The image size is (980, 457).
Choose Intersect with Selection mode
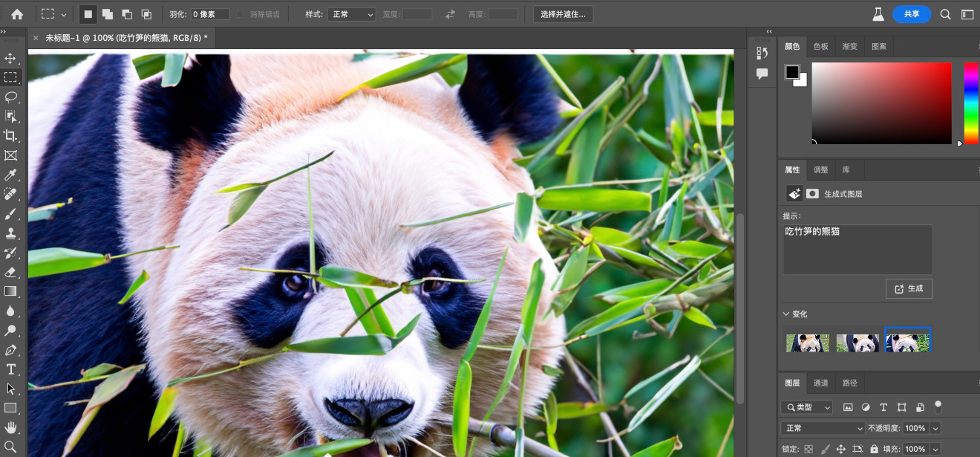146,14
